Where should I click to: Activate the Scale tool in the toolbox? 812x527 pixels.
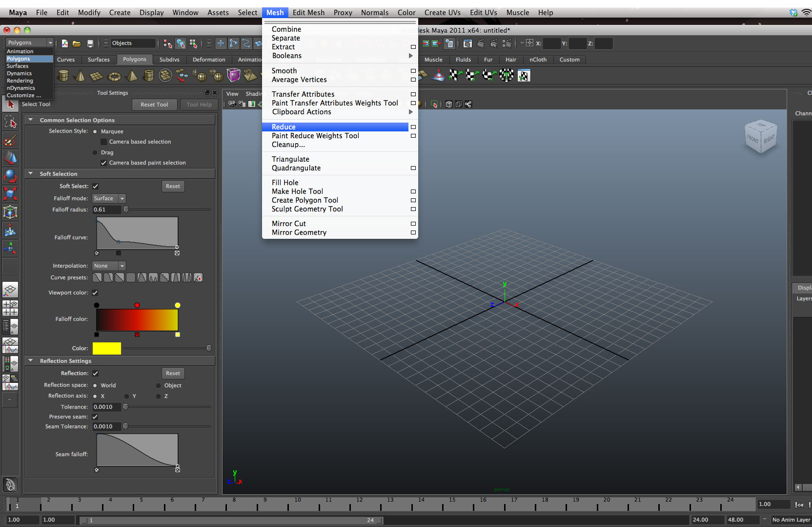tap(10, 194)
